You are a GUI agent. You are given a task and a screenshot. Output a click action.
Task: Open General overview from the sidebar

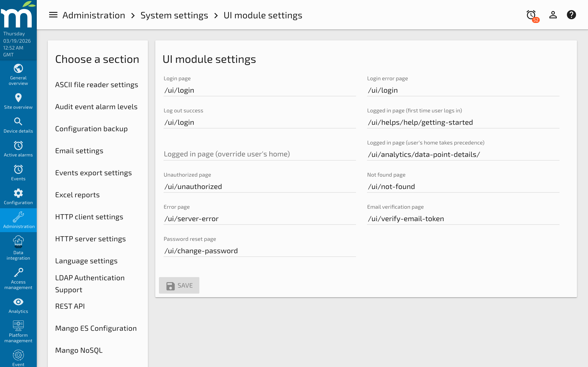pos(18,75)
